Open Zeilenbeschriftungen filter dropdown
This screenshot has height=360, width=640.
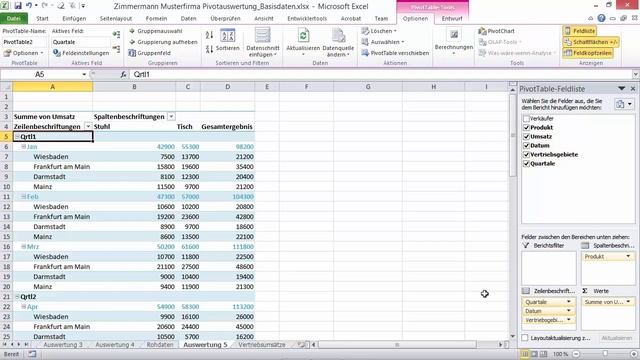(x=88, y=127)
